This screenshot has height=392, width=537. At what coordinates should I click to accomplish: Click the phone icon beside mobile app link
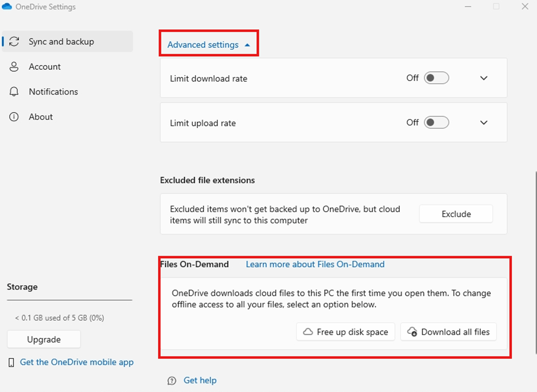pos(11,362)
